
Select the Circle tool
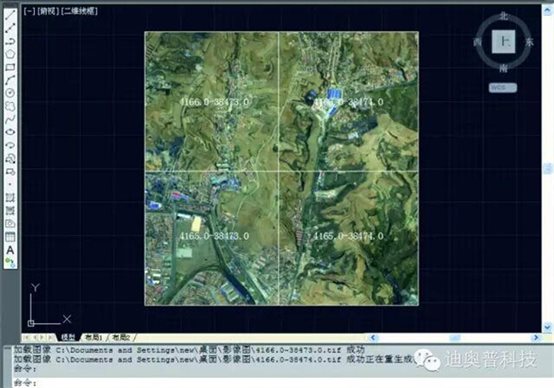[10, 93]
